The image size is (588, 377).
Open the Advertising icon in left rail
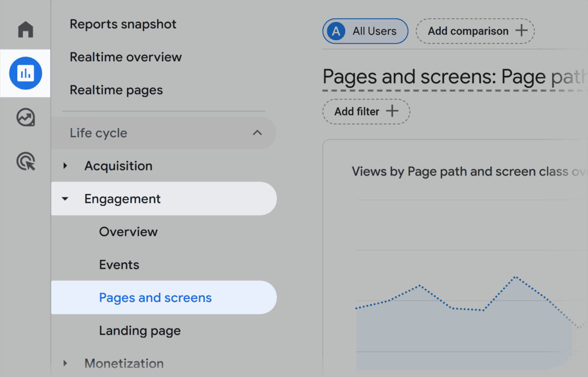pos(25,162)
